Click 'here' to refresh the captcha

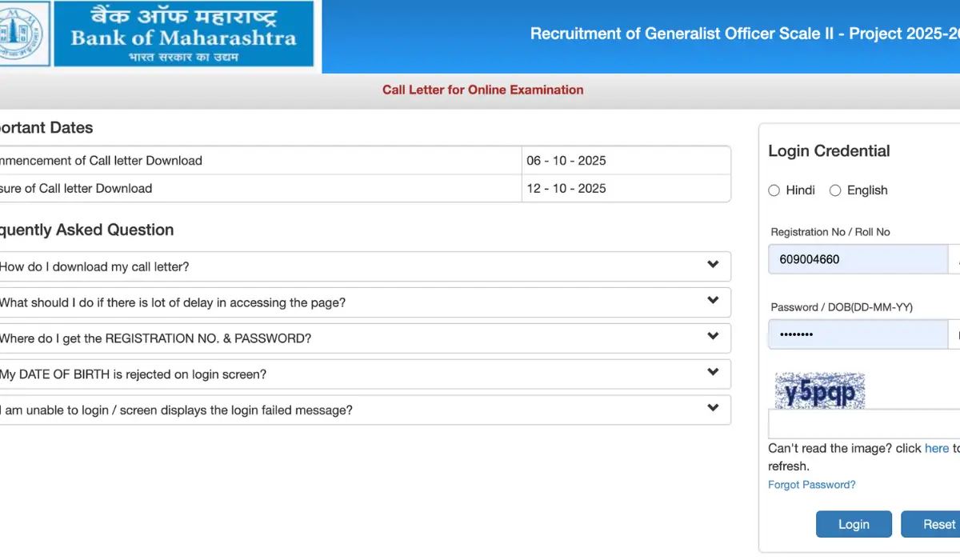937,448
